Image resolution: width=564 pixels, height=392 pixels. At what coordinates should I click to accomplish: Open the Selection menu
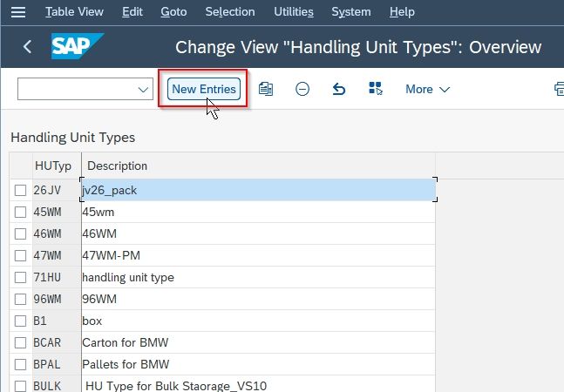pos(230,12)
